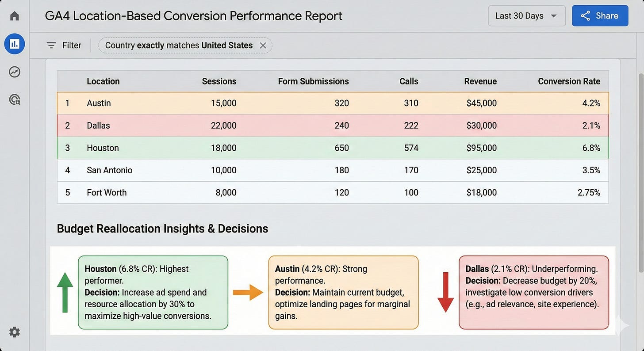Viewport: 644px width, 351px height.
Task: Click the share-network icon on the Share button
Action: click(585, 15)
